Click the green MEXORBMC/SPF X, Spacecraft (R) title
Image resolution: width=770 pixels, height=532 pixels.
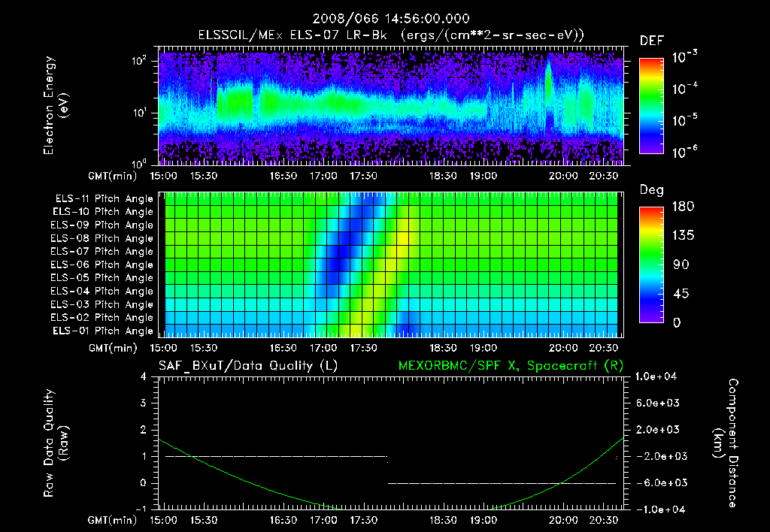click(x=511, y=366)
